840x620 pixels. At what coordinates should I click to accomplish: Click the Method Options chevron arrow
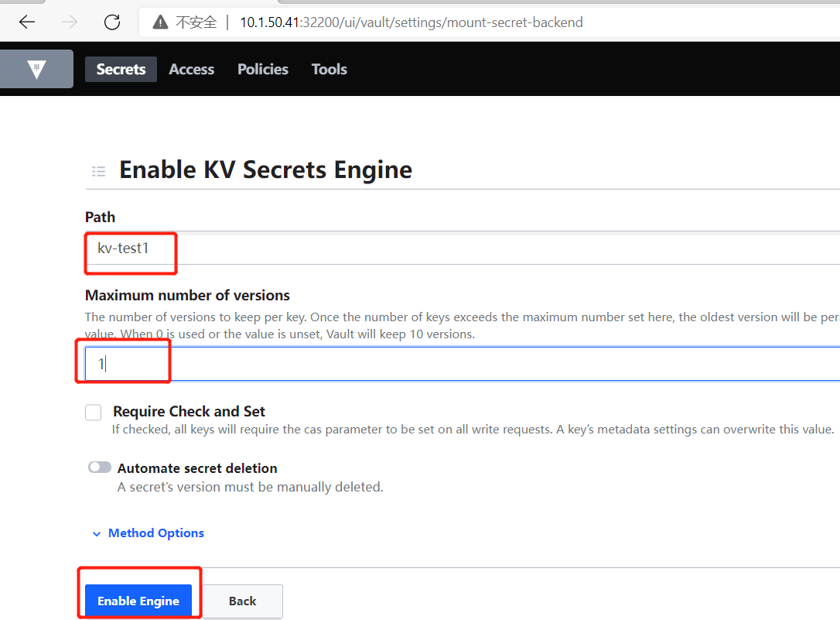coord(97,534)
